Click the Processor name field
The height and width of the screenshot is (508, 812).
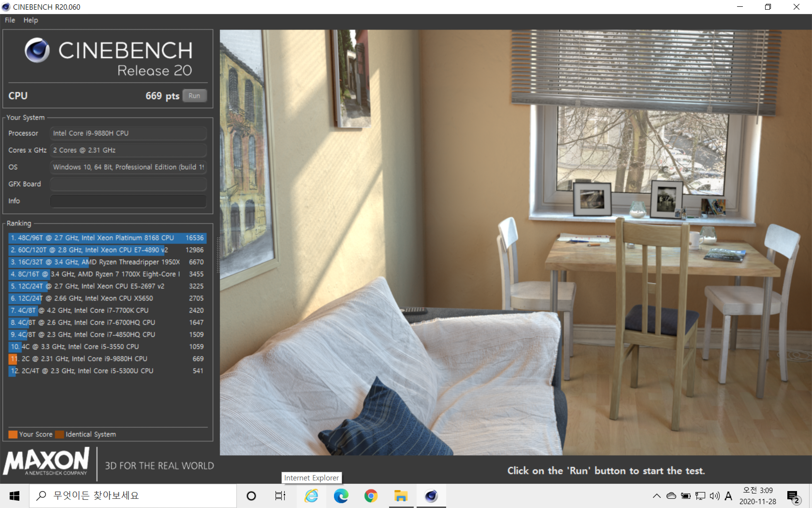[128, 133]
